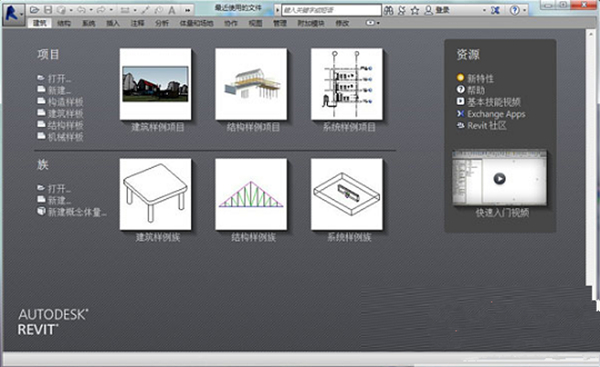
Task: Click the binoculars search icon
Action: click(388, 10)
